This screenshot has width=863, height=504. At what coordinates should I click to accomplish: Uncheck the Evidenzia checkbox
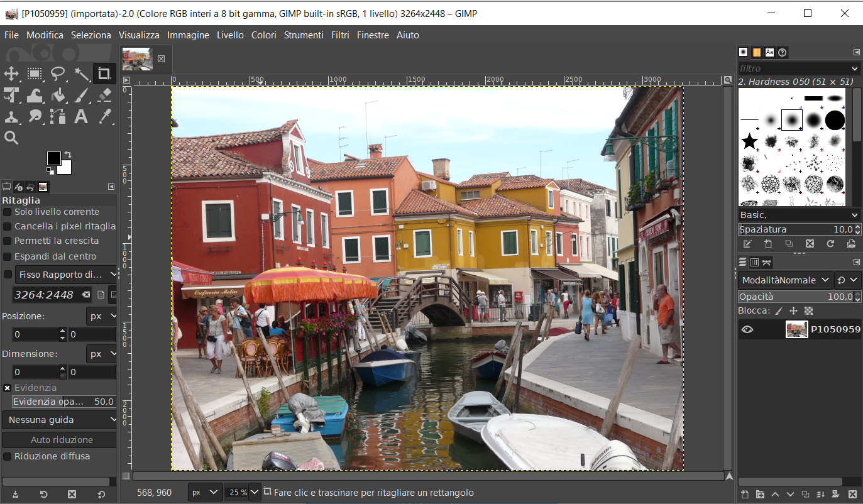tap(8, 388)
